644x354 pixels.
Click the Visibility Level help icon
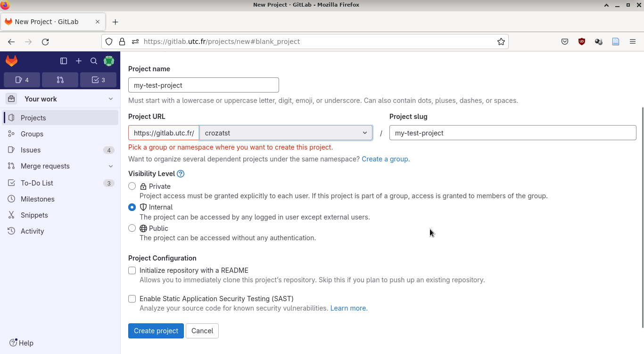click(x=181, y=174)
